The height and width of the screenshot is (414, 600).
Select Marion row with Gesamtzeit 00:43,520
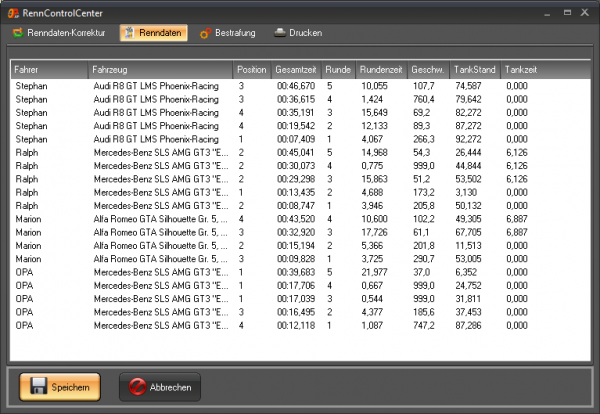pos(300,219)
